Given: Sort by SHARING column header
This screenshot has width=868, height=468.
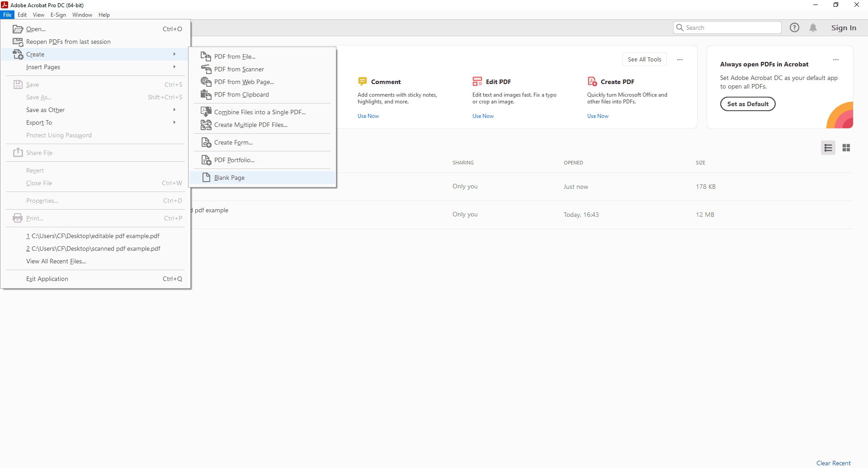Looking at the screenshot, I should (x=463, y=163).
